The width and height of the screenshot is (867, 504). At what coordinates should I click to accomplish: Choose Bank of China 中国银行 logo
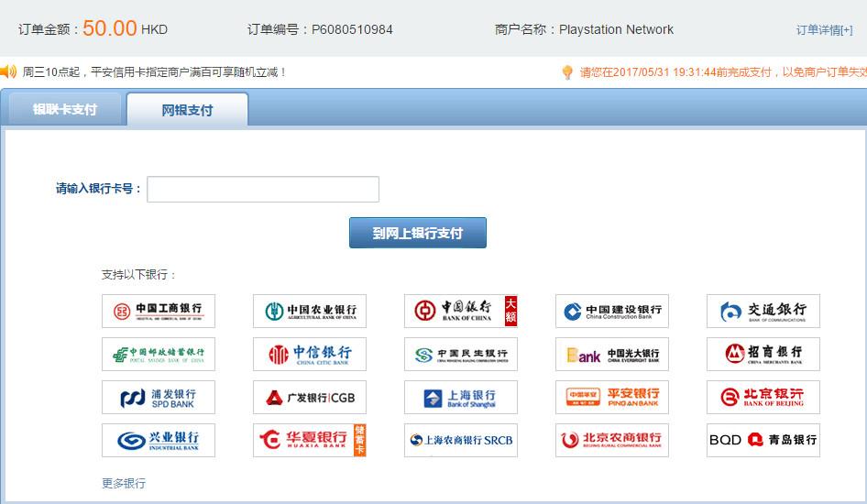pyautogui.click(x=461, y=312)
